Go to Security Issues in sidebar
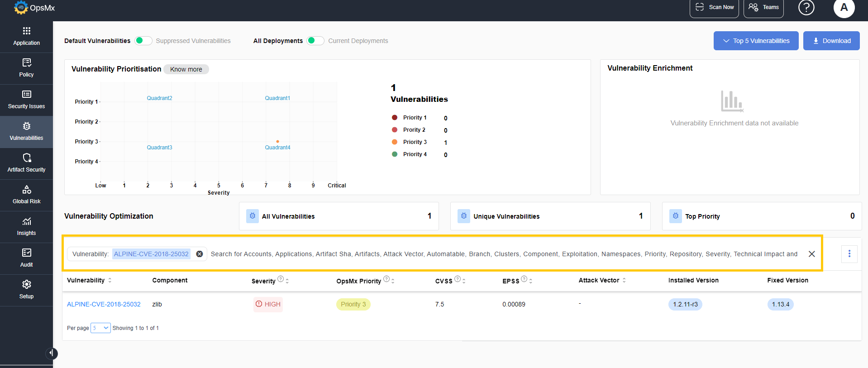 (26, 100)
